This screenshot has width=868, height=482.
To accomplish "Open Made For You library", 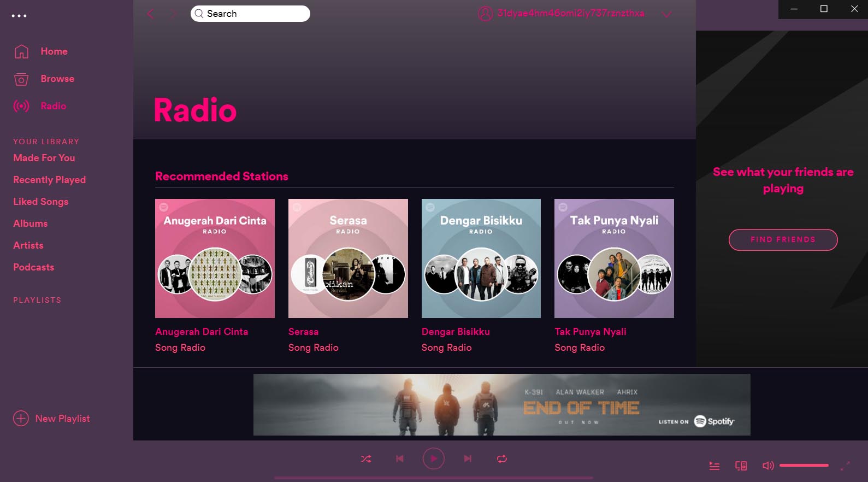I will pyautogui.click(x=44, y=158).
